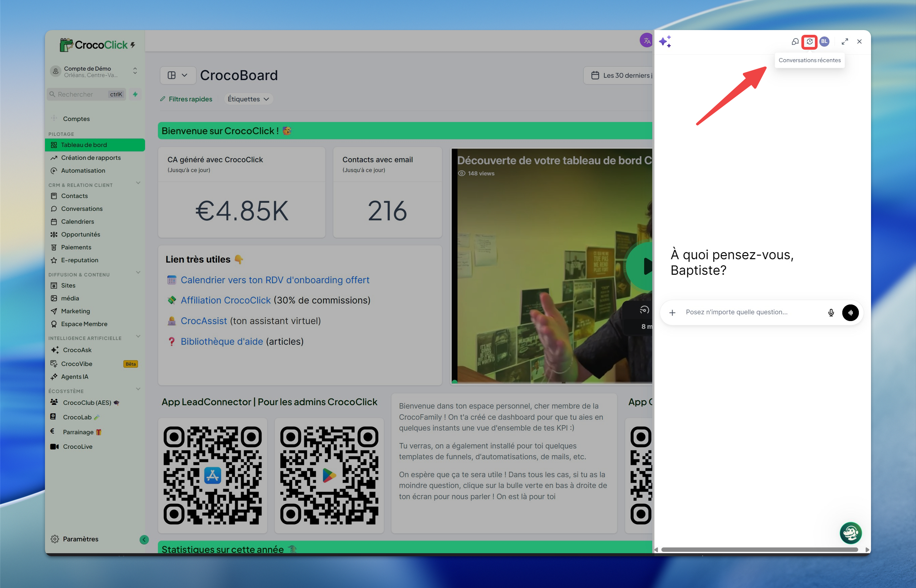Viewport: 916px width, 588px height.
Task: Collapse the Intelligence Artificielle section
Action: tap(138, 336)
